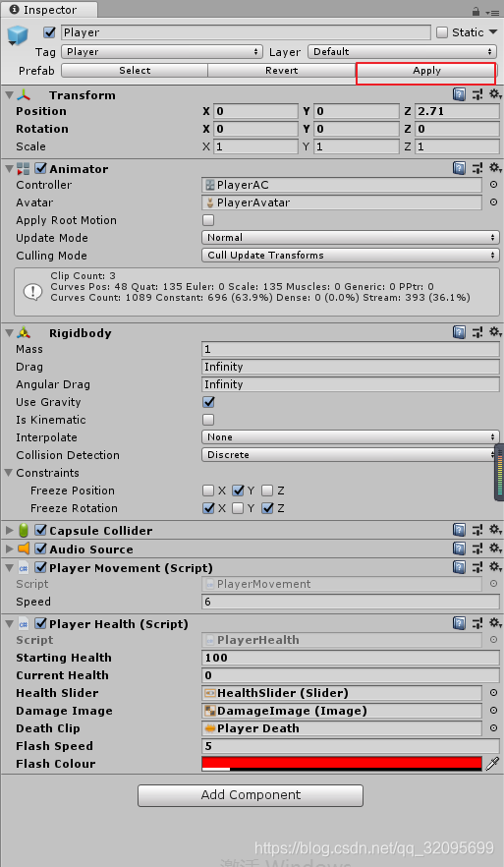Pick Health Slider object via circle selector
The image size is (504, 867).
493,693
